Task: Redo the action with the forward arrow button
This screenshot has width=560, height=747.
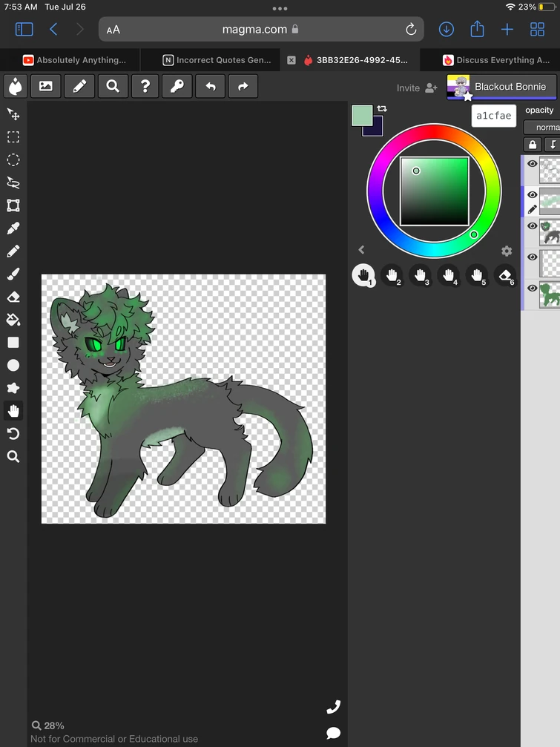Action: point(243,86)
